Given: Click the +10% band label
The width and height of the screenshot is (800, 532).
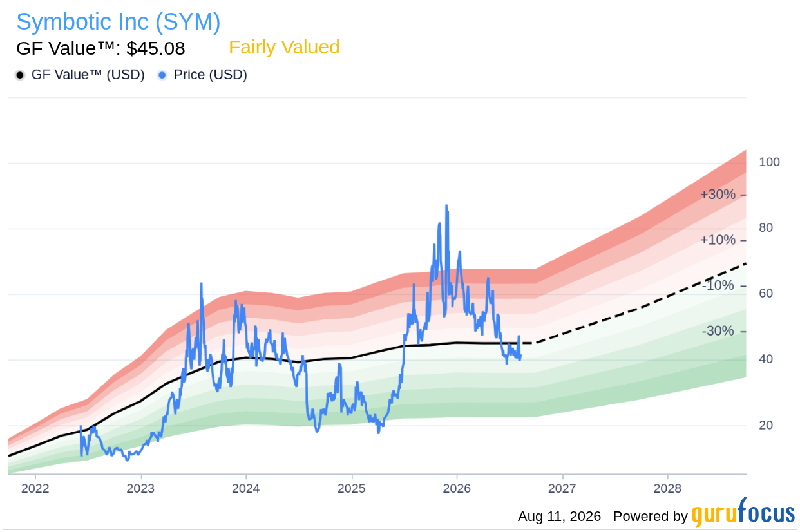Looking at the screenshot, I should [x=718, y=240].
